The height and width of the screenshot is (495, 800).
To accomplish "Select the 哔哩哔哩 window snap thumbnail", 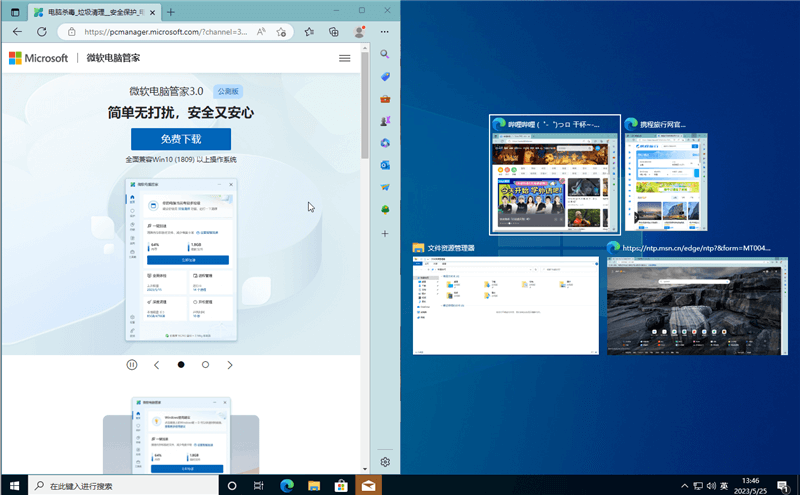I will pyautogui.click(x=555, y=175).
